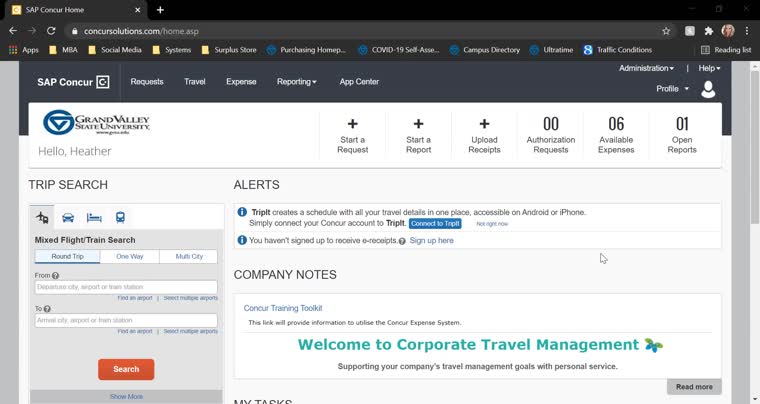Select the car rental search icon

click(x=68, y=218)
